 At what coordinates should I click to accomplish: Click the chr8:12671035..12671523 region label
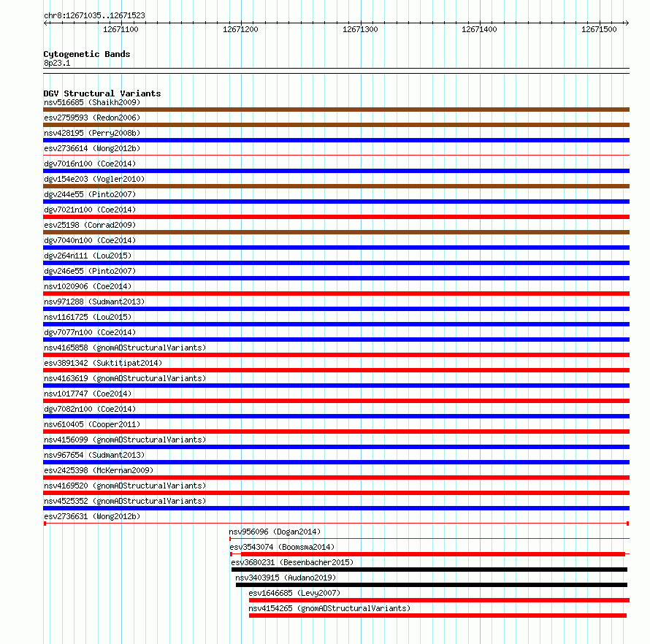point(94,15)
